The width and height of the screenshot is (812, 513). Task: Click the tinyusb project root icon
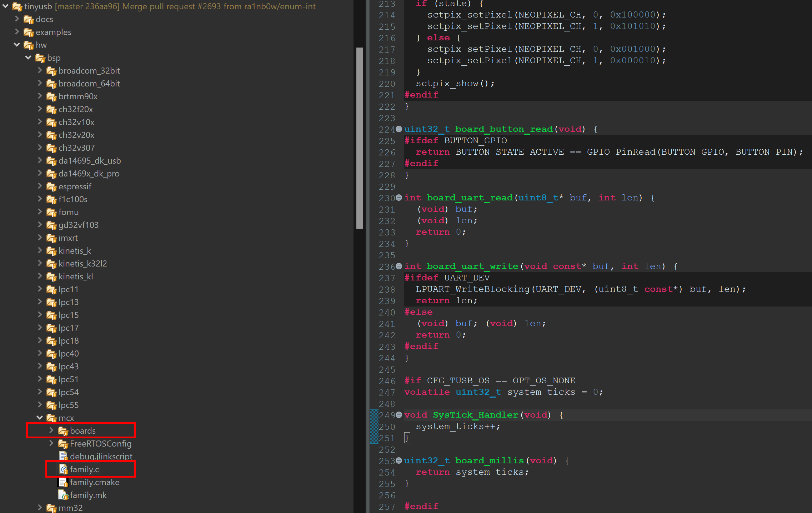pos(17,6)
